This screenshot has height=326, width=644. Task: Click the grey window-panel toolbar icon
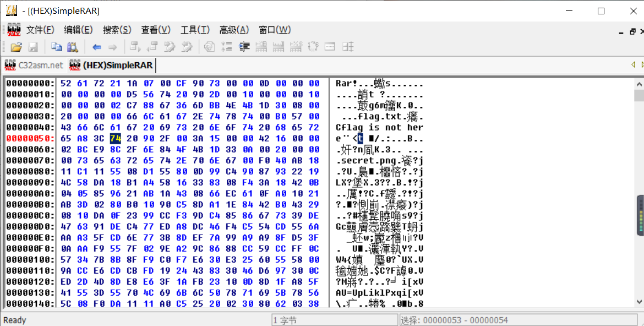click(x=330, y=47)
